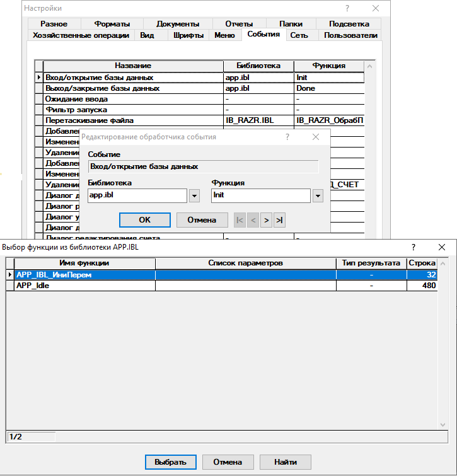Click the 32 line number cell

pyautogui.click(x=422, y=275)
